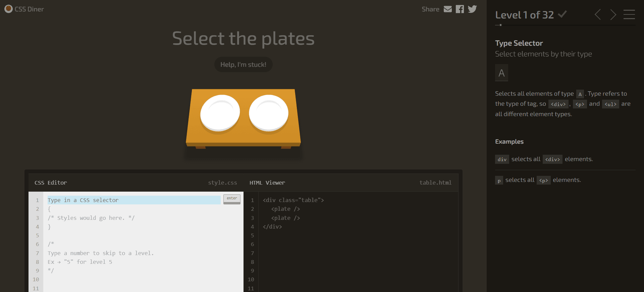The image size is (644, 292).
Task: Select the first <plate /> line in HTML Viewer
Action: click(285, 209)
